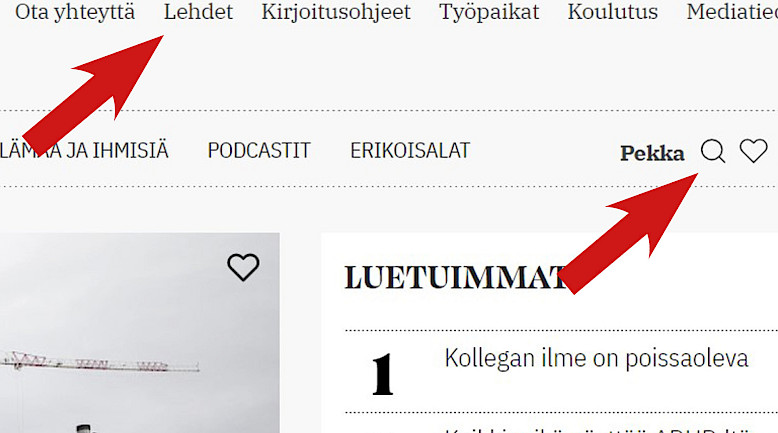Click the red arrow pointing at search icon

pos(629,233)
